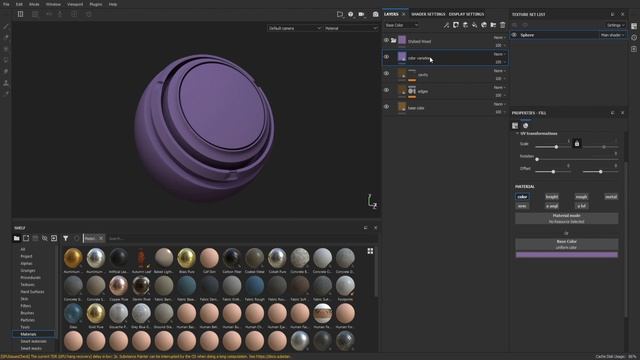This screenshot has height=360, width=640.
Task: Switch to the Shader Settings tab
Action: (427, 14)
